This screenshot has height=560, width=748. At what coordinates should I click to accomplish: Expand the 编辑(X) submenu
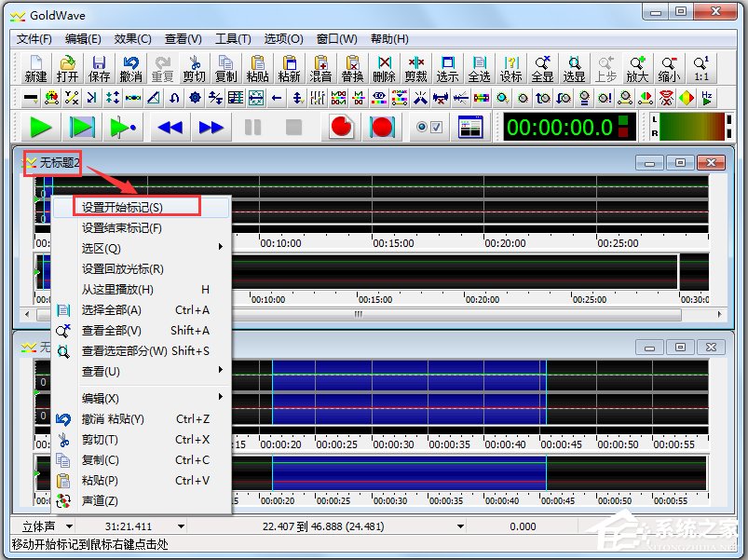pos(143,398)
